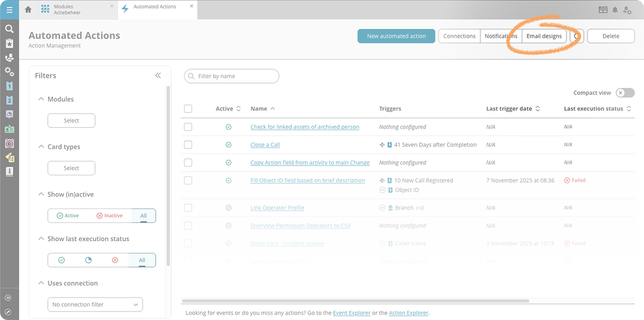Open the No connection filter dropdown
The height and width of the screenshot is (320, 644).
95,304
